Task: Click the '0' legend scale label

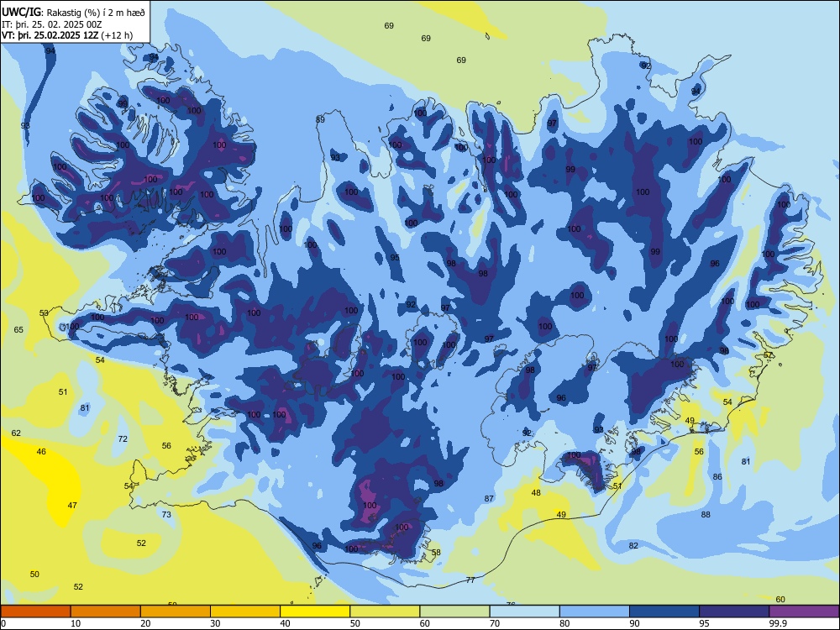Action: pyautogui.click(x=3, y=623)
